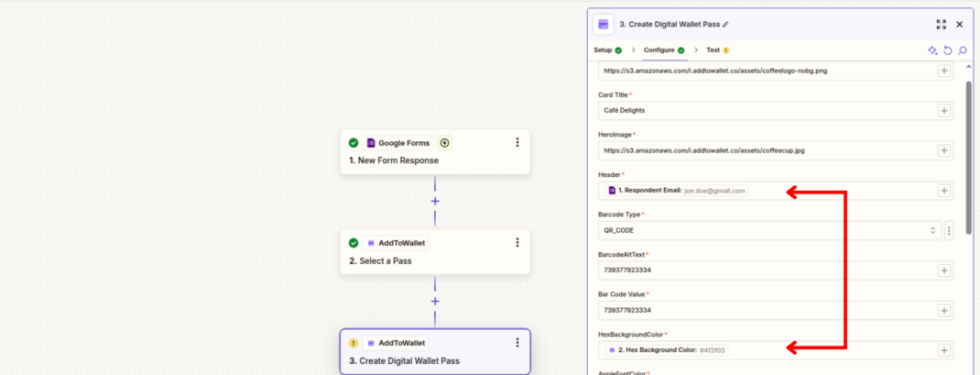Open the three-dot menu on Google Forms step
Image resolution: width=980 pixels, height=375 pixels.
coord(517,143)
